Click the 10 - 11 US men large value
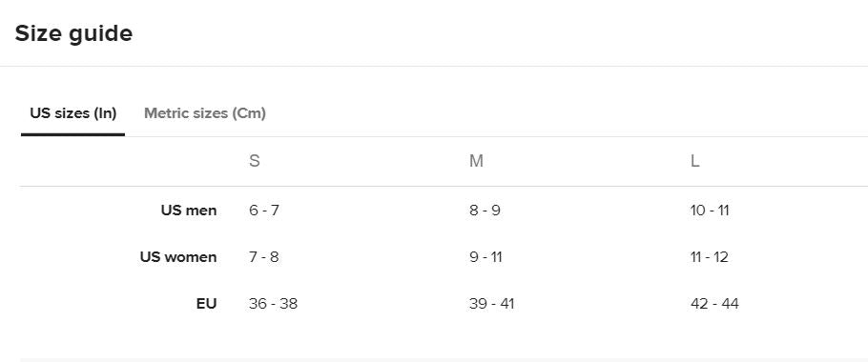This screenshot has height=362, width=868. (x=710, y=211)
